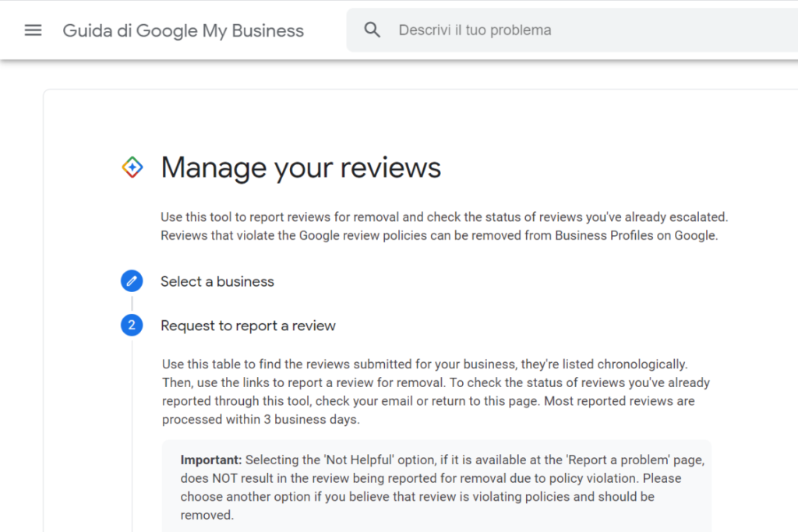The image size is (798, 532).
Task: Click the magnifying glass search icon
Action: click(373, 30)
